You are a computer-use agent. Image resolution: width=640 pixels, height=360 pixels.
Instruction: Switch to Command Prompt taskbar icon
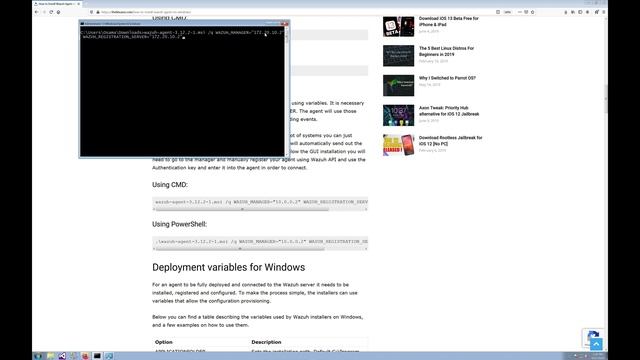(x=97, y=356)
